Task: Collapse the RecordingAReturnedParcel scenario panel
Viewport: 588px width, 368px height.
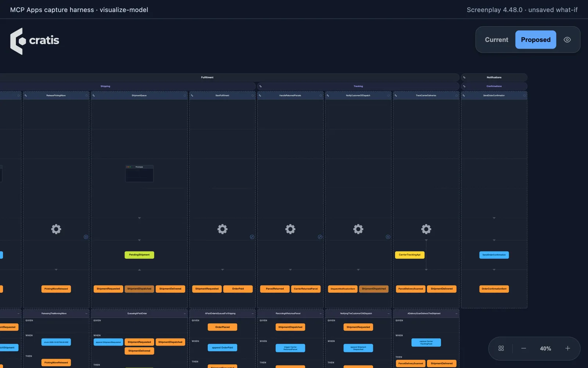Action: [x=320, y=314]
